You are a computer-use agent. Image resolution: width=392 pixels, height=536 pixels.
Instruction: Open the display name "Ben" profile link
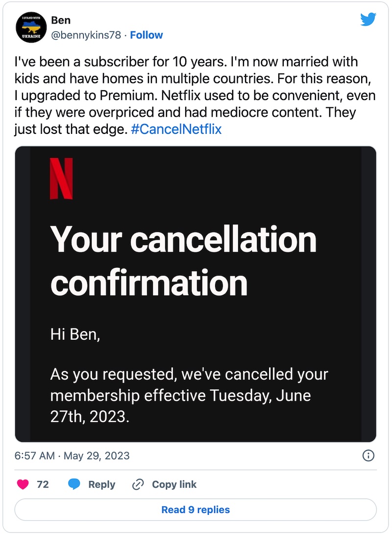61,21
